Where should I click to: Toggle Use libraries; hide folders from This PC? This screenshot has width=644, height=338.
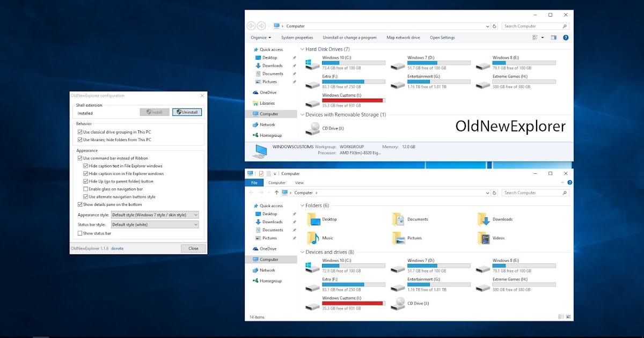(x=80, y=139)
